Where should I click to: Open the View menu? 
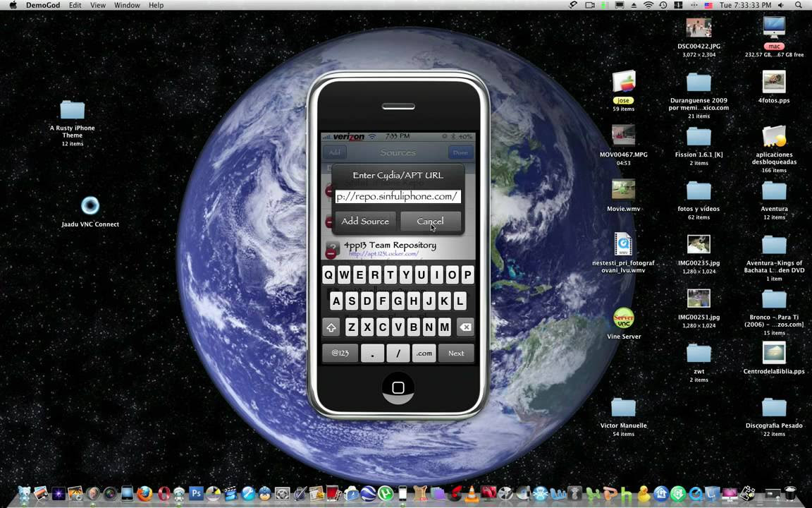[98, 5]
